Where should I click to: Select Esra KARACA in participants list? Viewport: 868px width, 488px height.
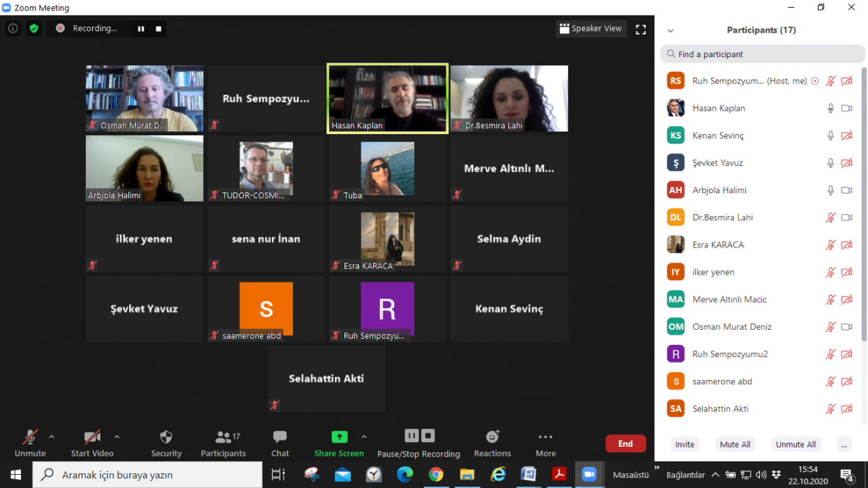coord(761,245)
